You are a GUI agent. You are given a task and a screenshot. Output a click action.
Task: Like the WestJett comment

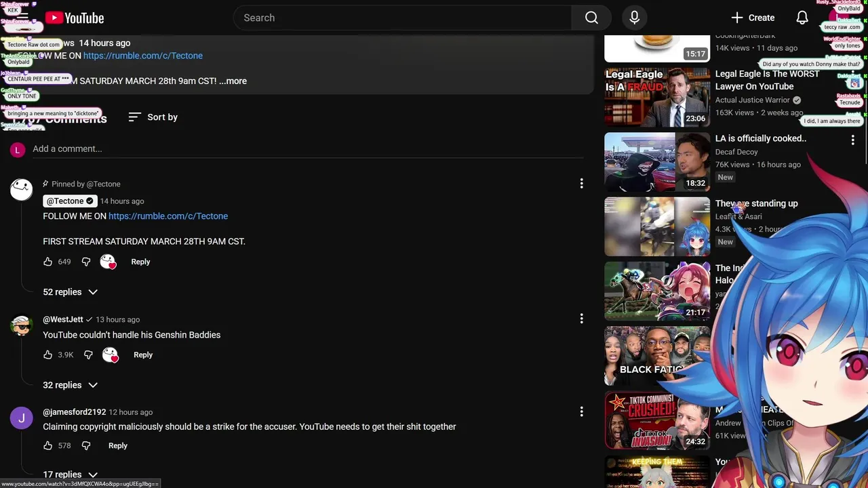tap(47, 354)
